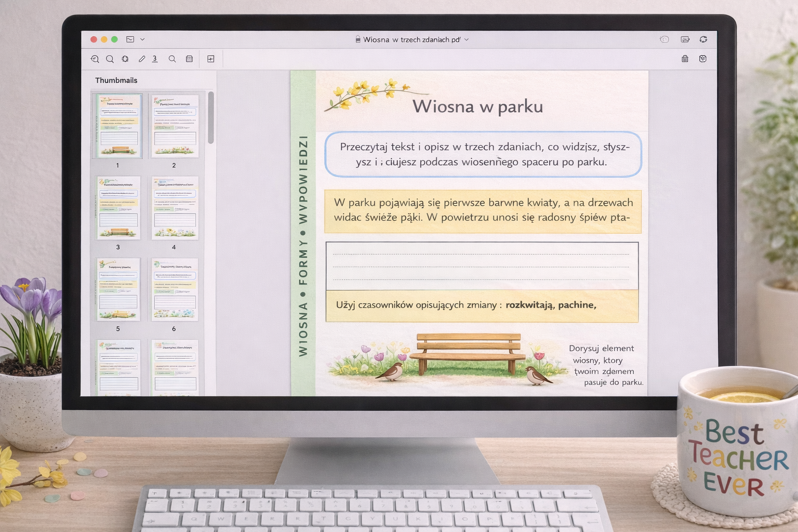Click the "Wiosna w parku" page heading
This screenshot has width=798, height=532.
pyautogui.click(x=477, y=107)
